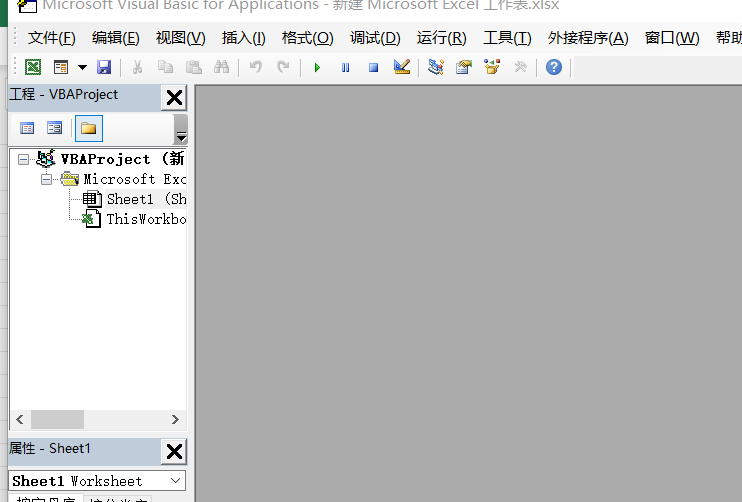Click right arrow of project tree scrollbar

coord(175,420)
